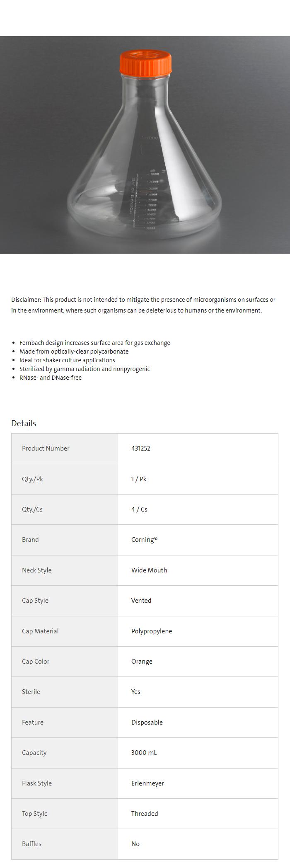Click the Wide Mouth neck style value
290x868 pixels.
point(149,570)
